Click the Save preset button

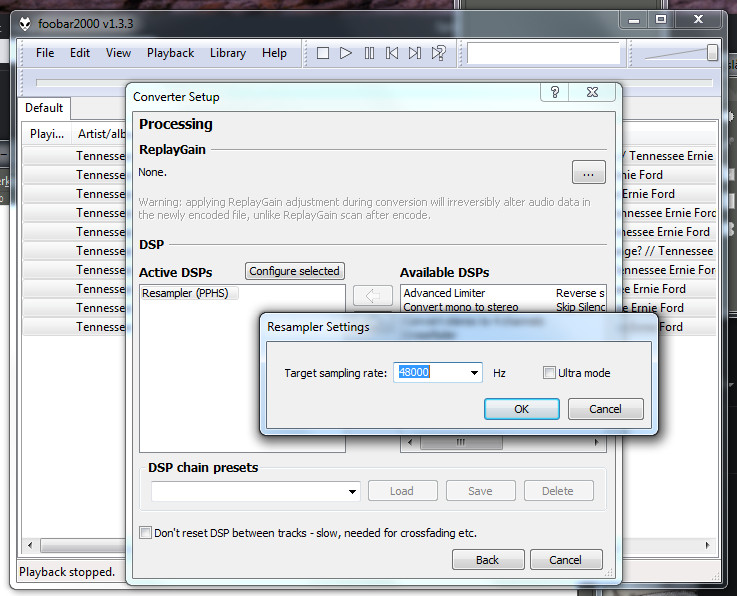[480, 491]
